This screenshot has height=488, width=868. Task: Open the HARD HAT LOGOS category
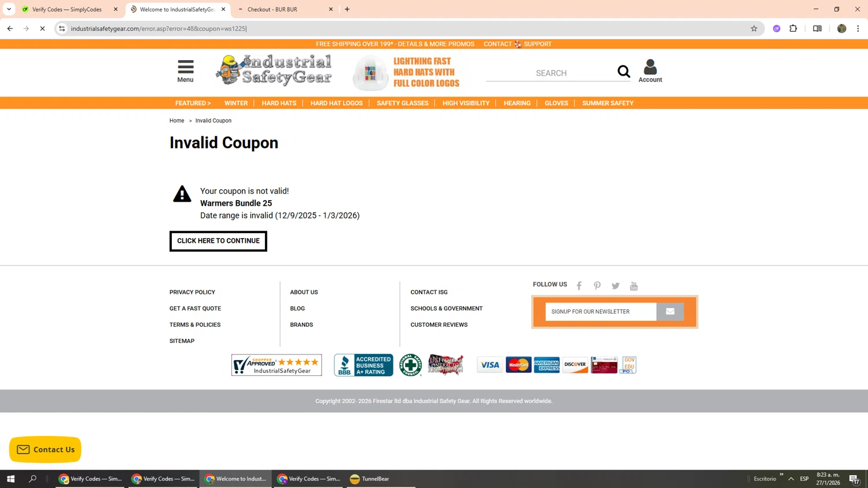tap(336, 103)
